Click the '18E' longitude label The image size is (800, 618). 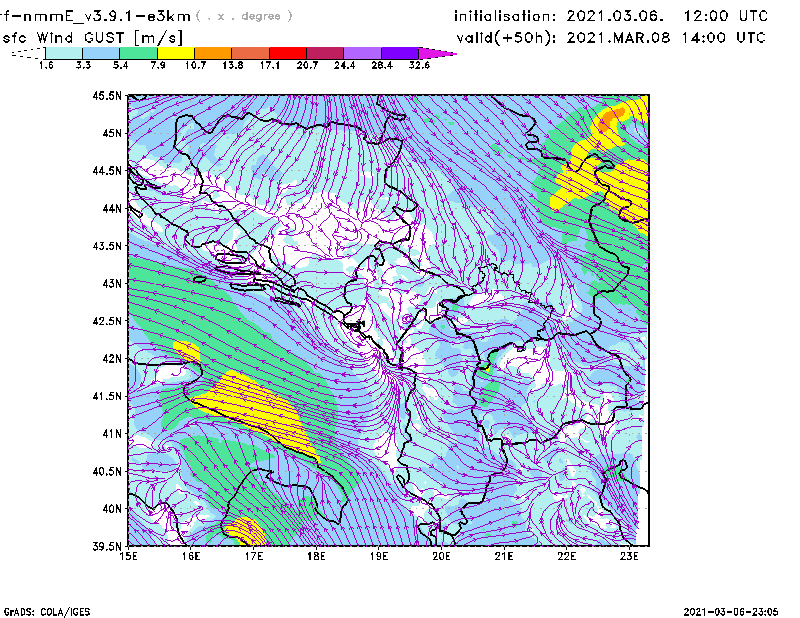coord(316,556)
